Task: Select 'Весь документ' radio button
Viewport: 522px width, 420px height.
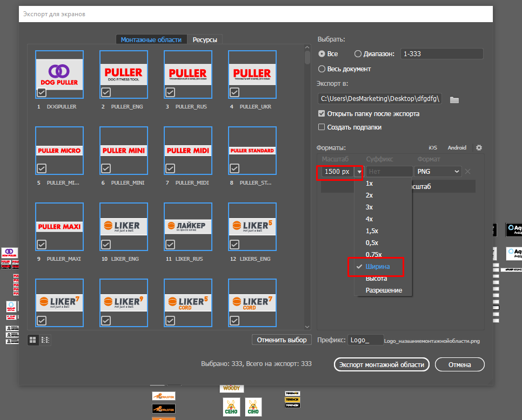Action: [322, 69]
